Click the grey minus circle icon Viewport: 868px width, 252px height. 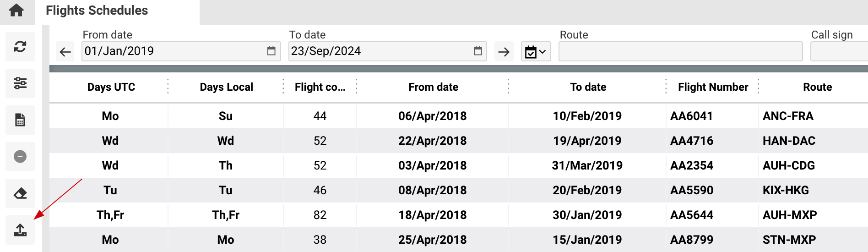[20, 157]
